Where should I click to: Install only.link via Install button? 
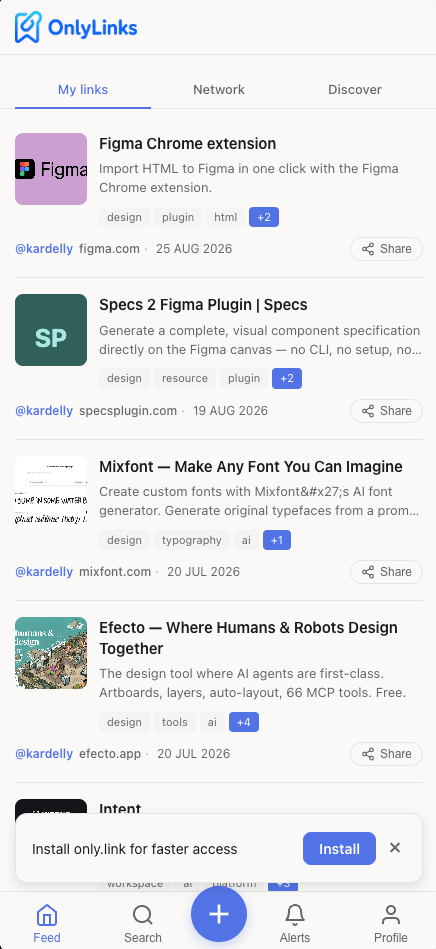coord(339,849)
